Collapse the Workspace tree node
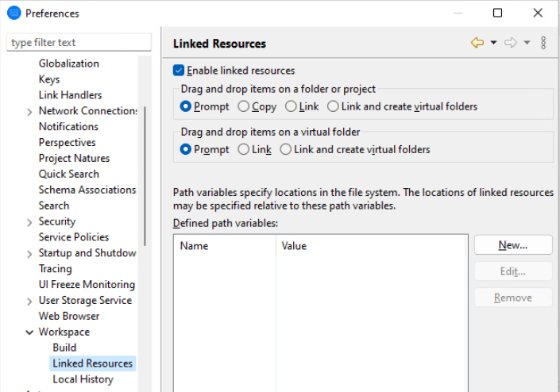 coord(29,332)
